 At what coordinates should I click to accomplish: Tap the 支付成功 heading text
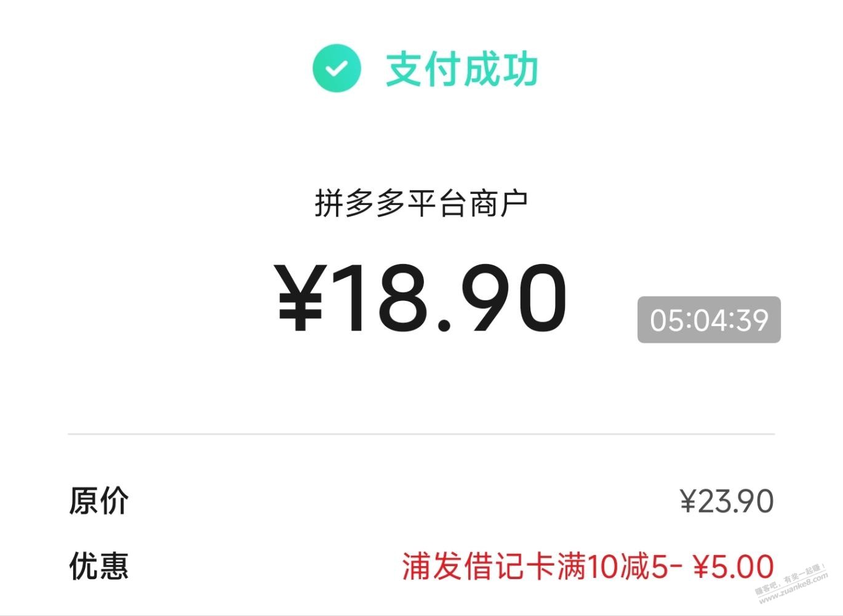tap(461, 69)
